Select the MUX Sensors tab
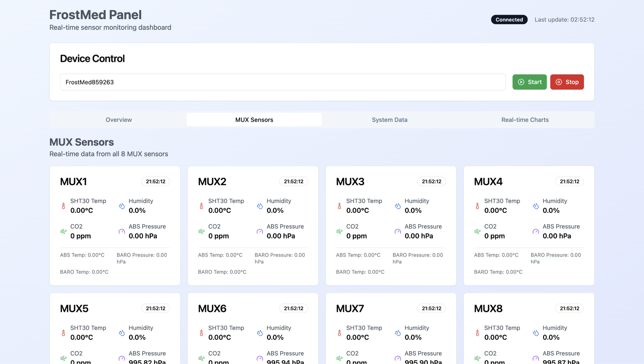 tap(254, 120)
